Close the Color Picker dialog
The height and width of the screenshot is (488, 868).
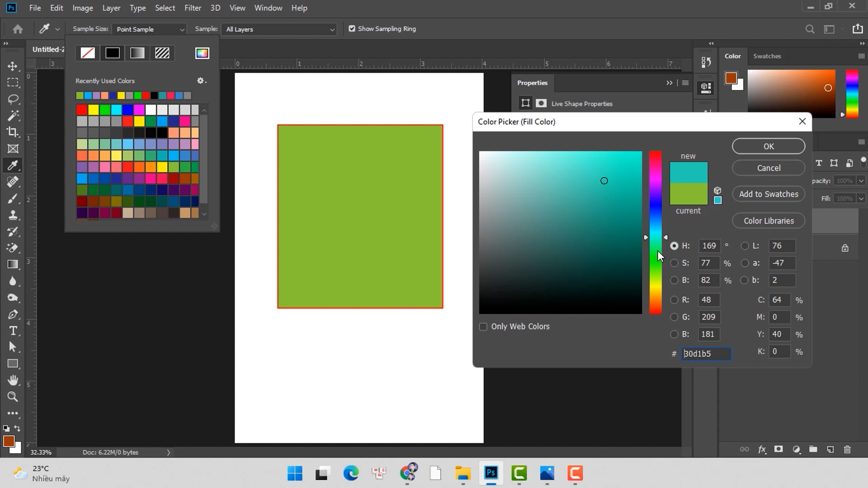click(x=802, y=122)
